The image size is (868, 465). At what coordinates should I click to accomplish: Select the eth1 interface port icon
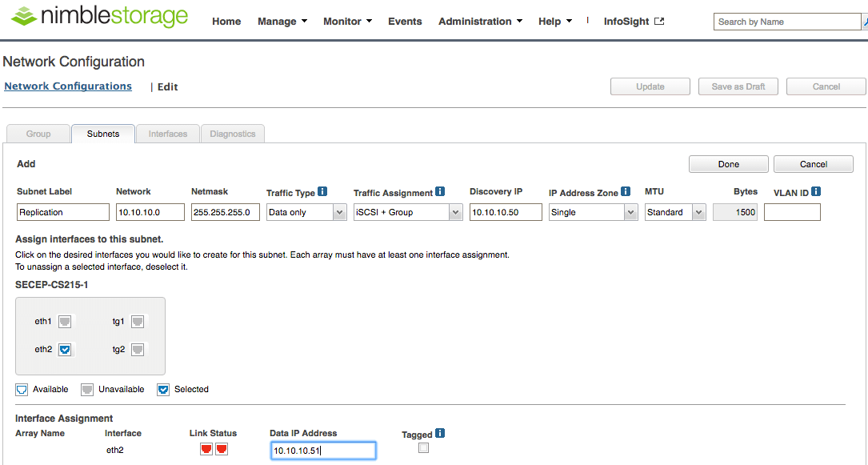coord(65,322)
